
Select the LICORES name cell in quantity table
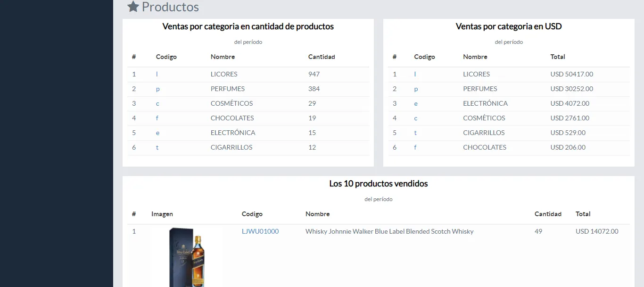point(224,74)
